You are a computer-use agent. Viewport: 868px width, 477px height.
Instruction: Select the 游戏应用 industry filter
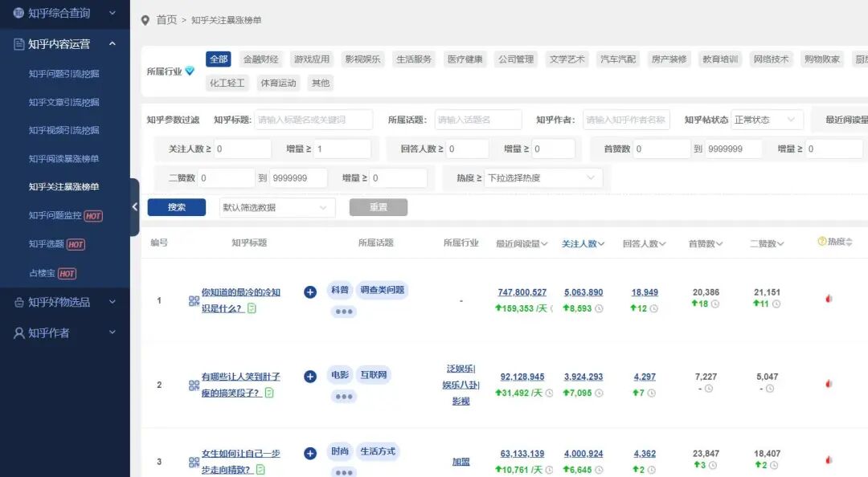[x=312, y=59]
